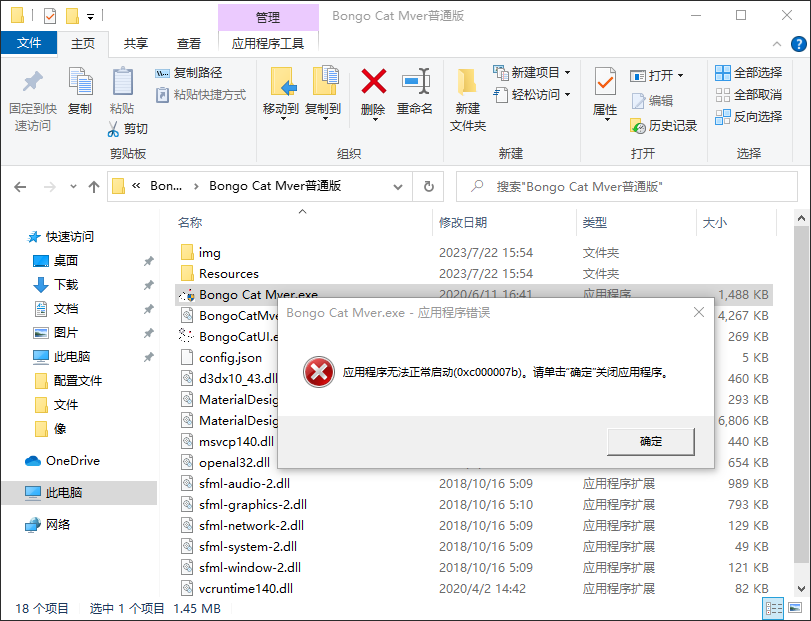
Task: Select vcruntime140.dll file
Action: click(x=474, y=588)
